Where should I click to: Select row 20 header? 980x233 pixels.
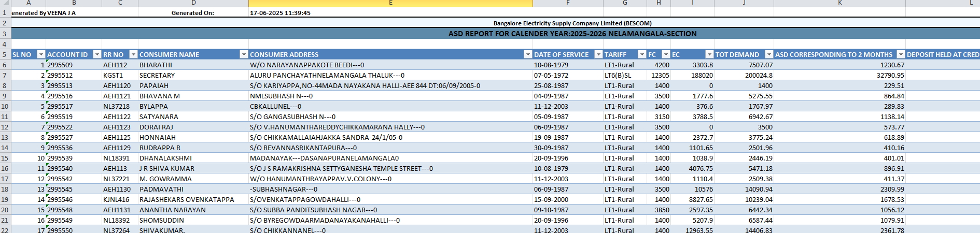[5, 210]
